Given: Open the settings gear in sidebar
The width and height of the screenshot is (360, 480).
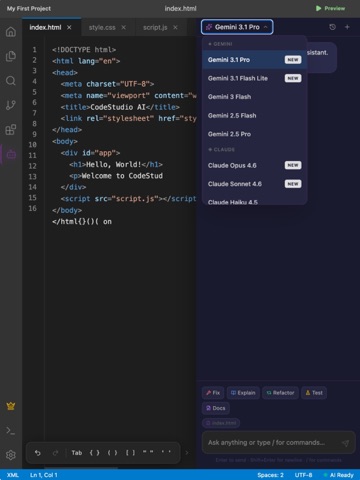Looking at the screenshot, I should click(11, 455).
